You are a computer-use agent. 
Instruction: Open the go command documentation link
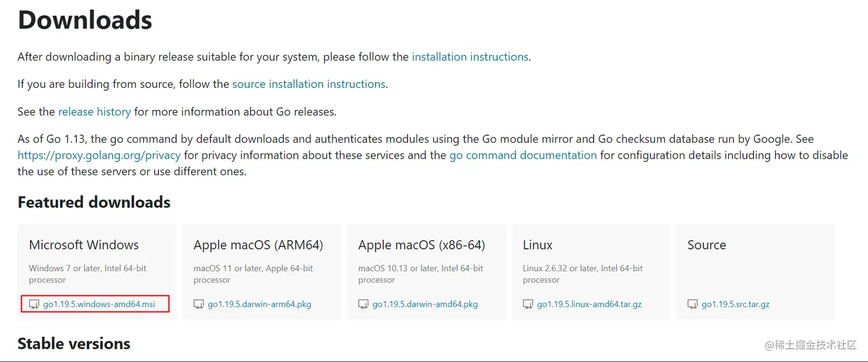coord(523,155)
